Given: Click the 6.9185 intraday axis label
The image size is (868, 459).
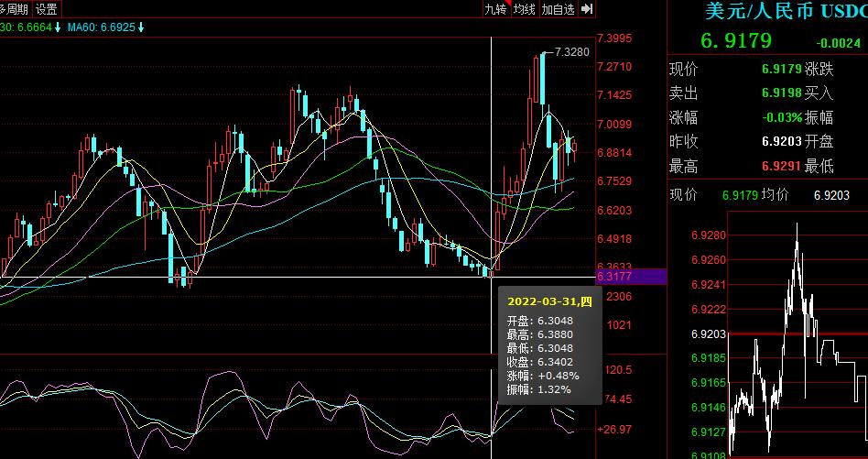Looking at the screenshot, I should [708, 357].
